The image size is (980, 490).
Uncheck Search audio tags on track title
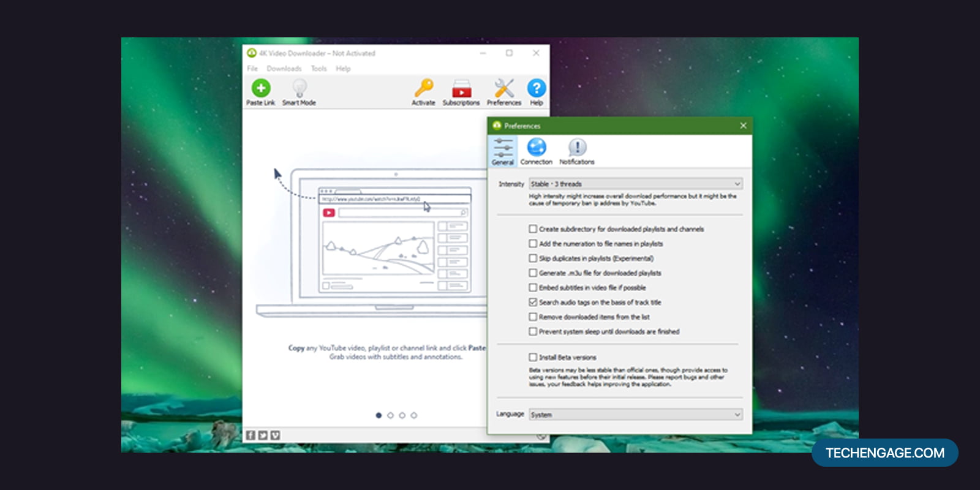click(x=533, y=303)
